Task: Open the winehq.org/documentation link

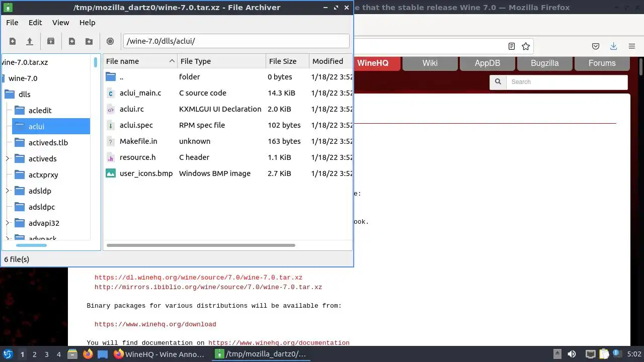Action: [279, 343]
